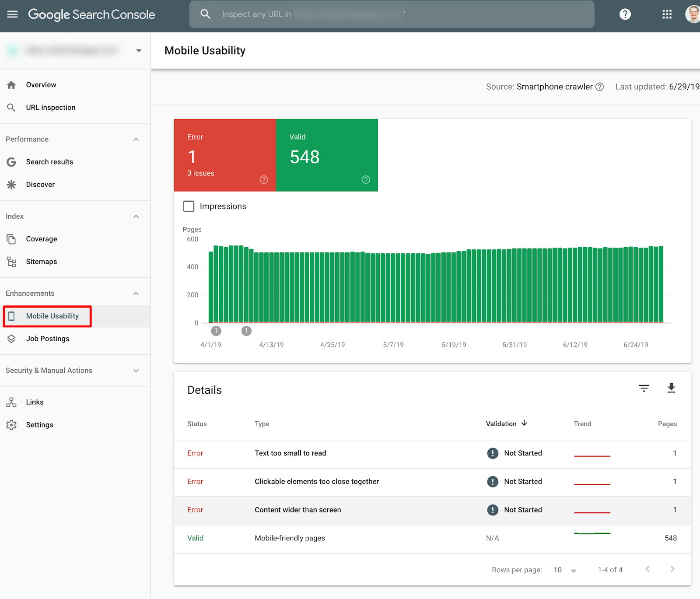
Task: Click the URL inspection search field
Action: (392, 14)
